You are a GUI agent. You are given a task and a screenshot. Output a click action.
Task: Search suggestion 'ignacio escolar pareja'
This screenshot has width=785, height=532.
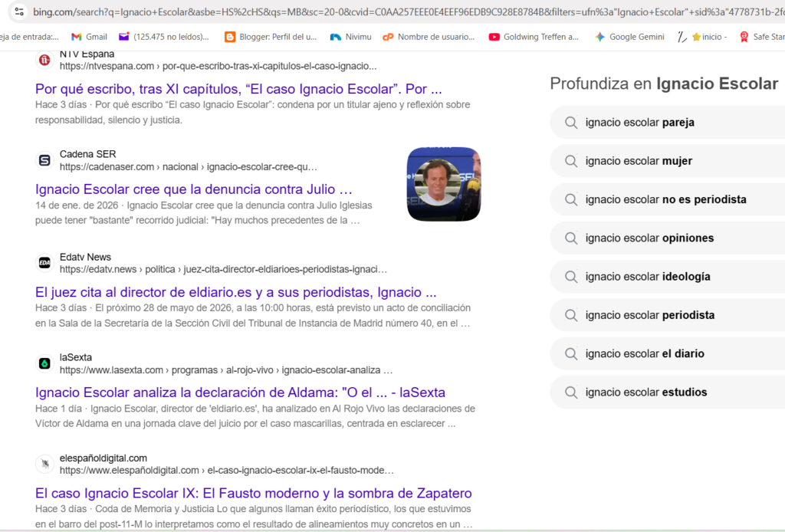pyautogui.click(x=668, y=122)
